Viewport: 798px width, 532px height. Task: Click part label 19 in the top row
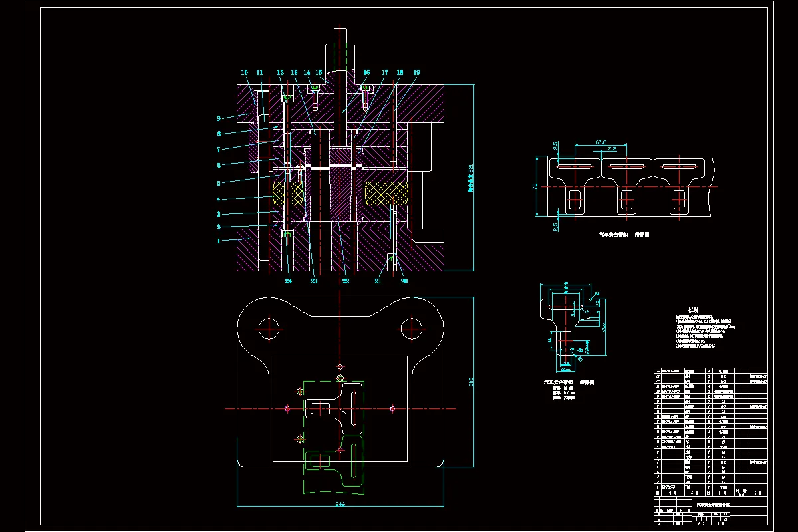416,72
